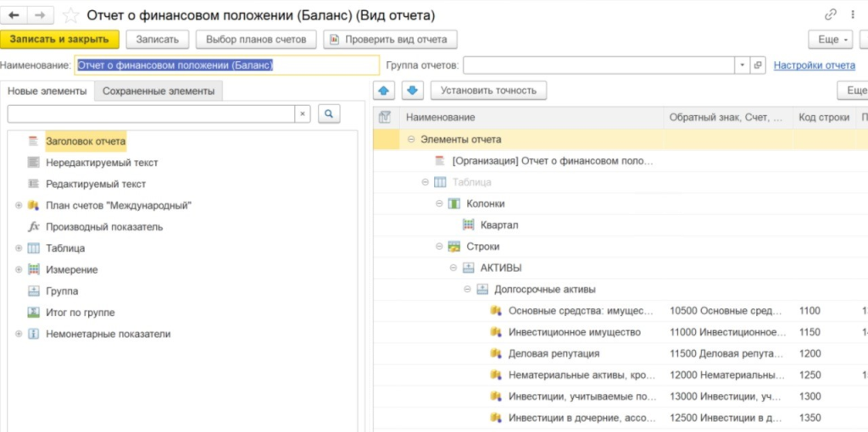Screen dimensions: 868x432
Task: Switch to Сохраненные элементы tab
Action: coord(159,91)
